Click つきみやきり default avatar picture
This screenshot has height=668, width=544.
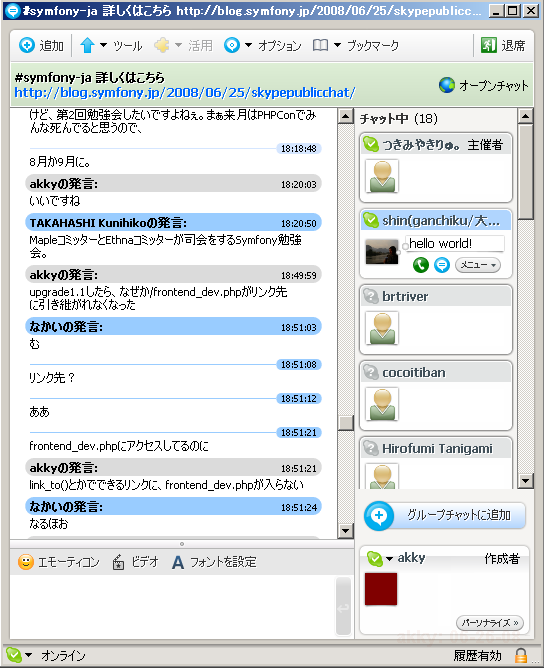382,176
